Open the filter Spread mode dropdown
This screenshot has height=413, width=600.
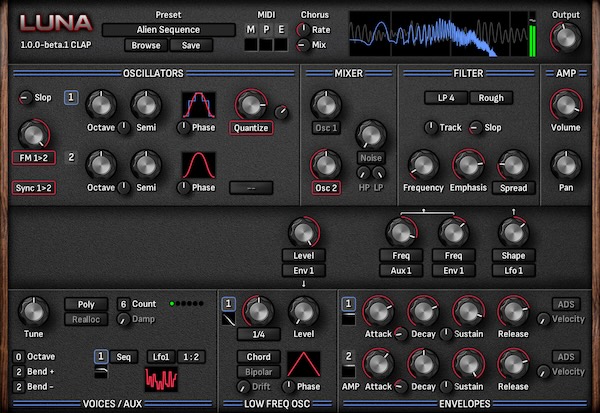tap(514, 188)
